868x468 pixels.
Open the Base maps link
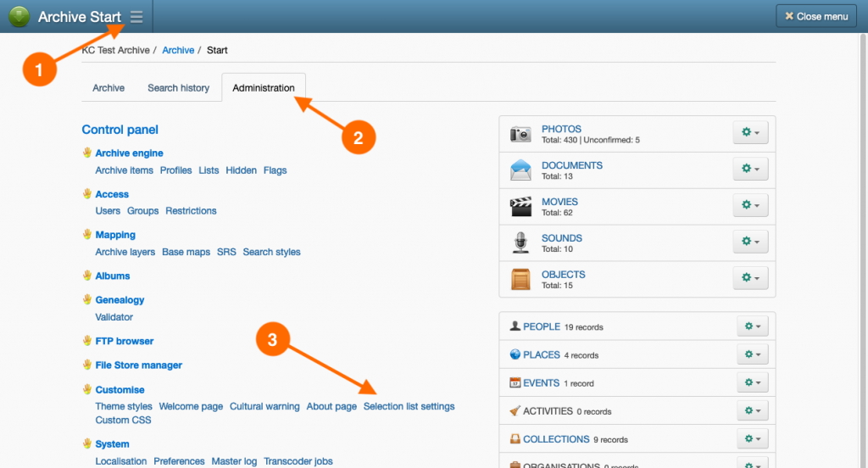tap(186, 252)
